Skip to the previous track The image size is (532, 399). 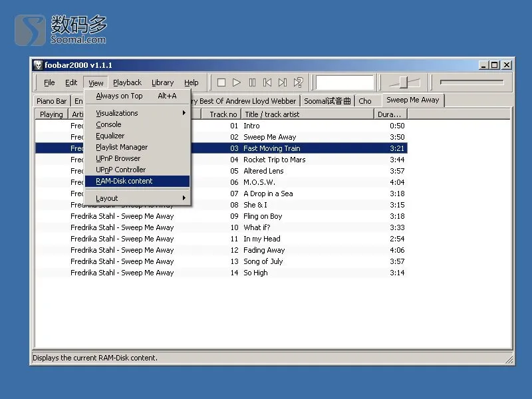267,82
